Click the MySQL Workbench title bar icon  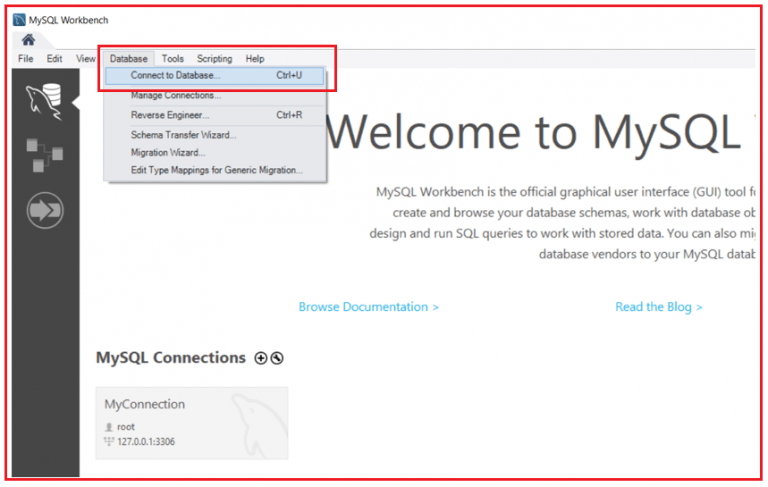19,19
